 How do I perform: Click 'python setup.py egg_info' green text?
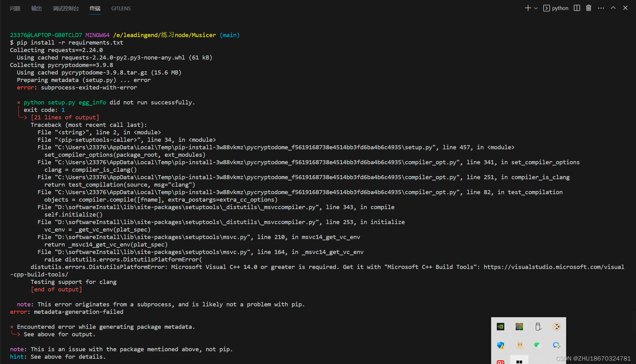[65, 103]
